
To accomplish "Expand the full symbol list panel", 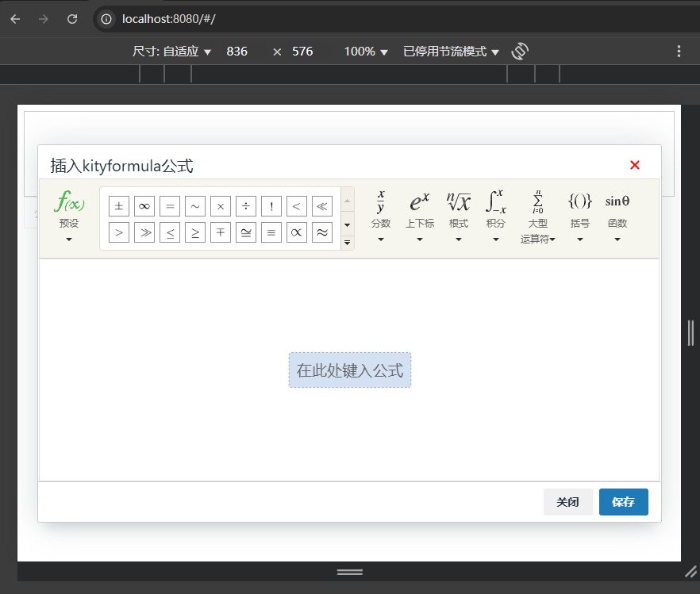I will coord(348,243).
